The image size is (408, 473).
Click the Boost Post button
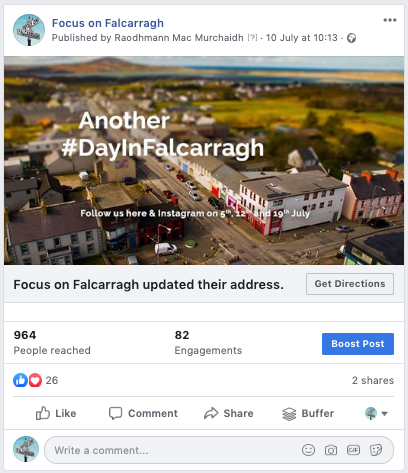358,344
